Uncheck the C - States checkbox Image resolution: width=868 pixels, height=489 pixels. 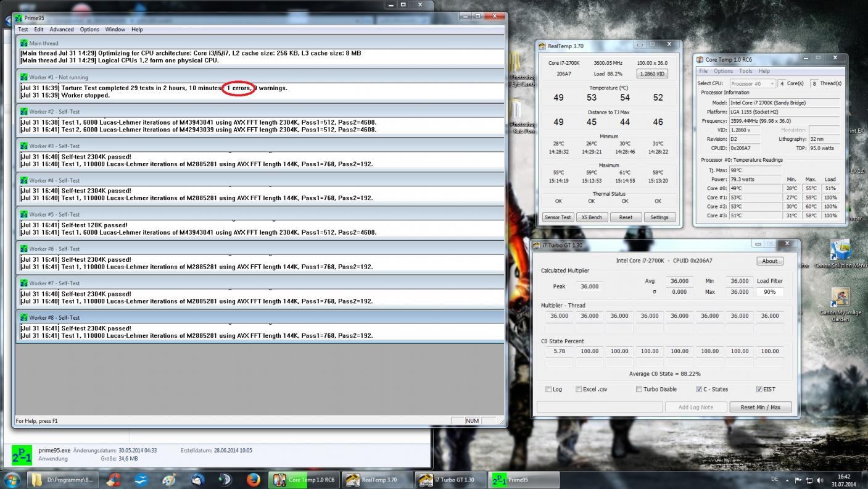coord(699,389)
